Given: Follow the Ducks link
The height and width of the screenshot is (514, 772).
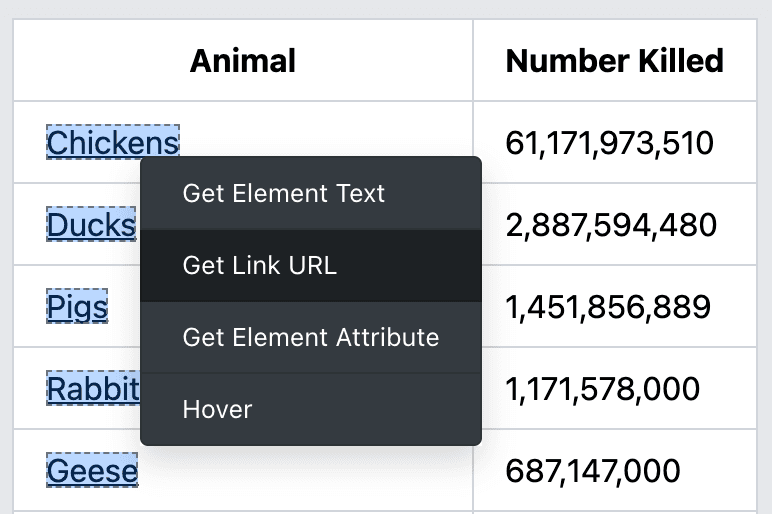Looking at the screenshot, I should pos(91,225).
